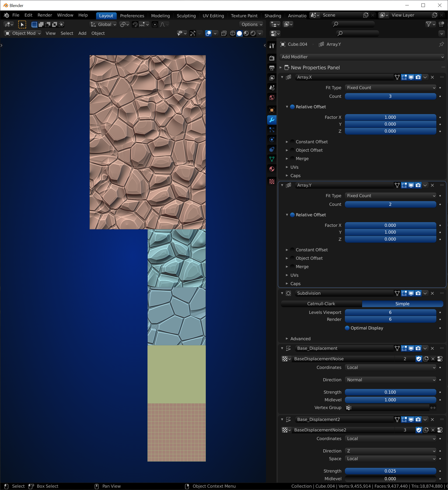The image size is (448, 490).
Task: Switch to the Sculpting workspace tab
Action: [x=186, y=16]
